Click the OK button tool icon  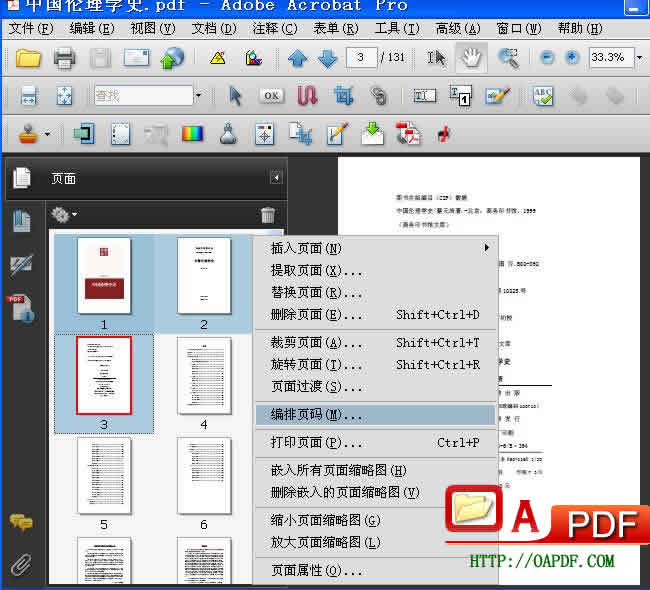pyautogui.click(x=272, y=96)
